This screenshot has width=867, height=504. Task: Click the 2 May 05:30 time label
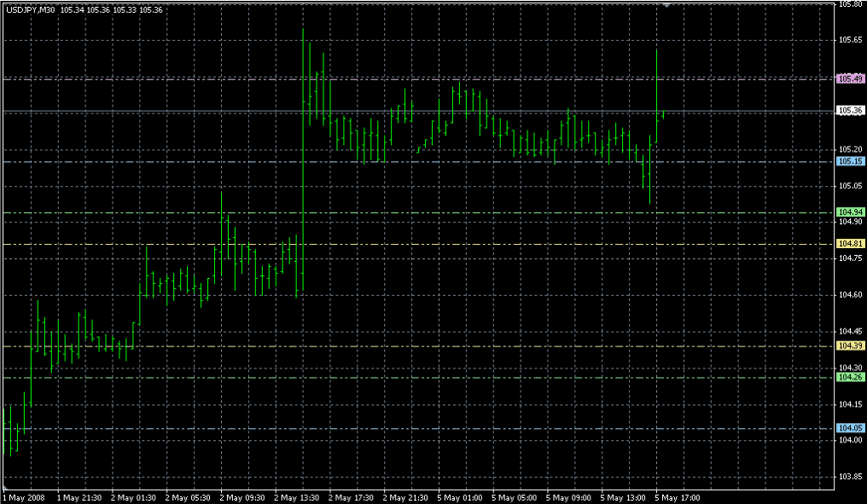point(188,496)
